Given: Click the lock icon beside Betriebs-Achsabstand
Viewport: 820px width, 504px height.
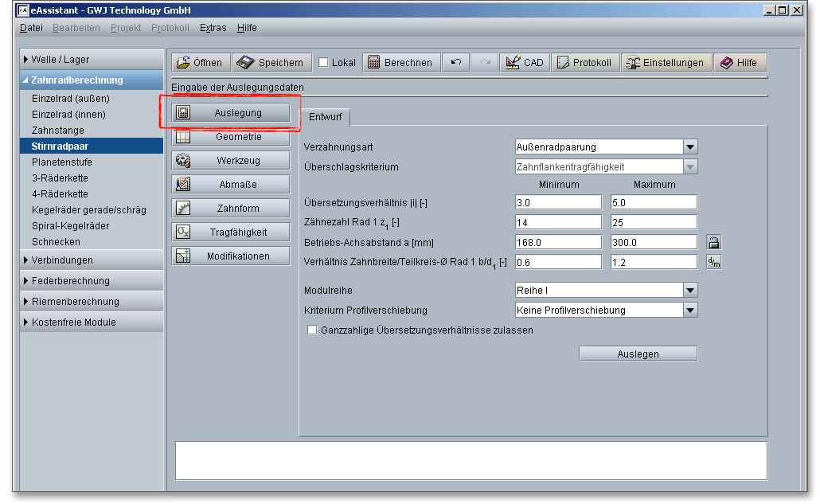Looking at the screenshot, I should click(x=713, y=242).
